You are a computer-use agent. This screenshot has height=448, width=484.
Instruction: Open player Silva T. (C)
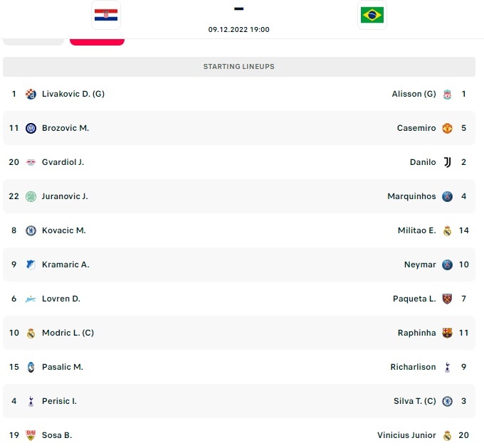coord(414,401)
